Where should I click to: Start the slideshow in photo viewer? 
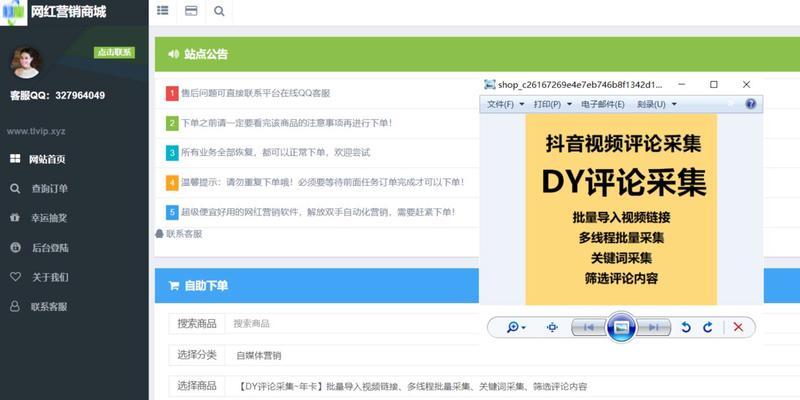click(x=621, y=327)
